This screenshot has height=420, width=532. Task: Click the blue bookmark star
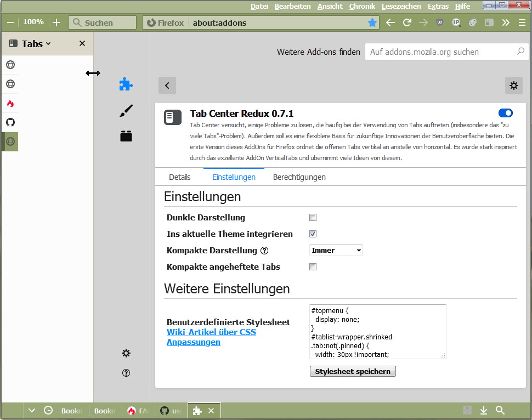point(372,22)
